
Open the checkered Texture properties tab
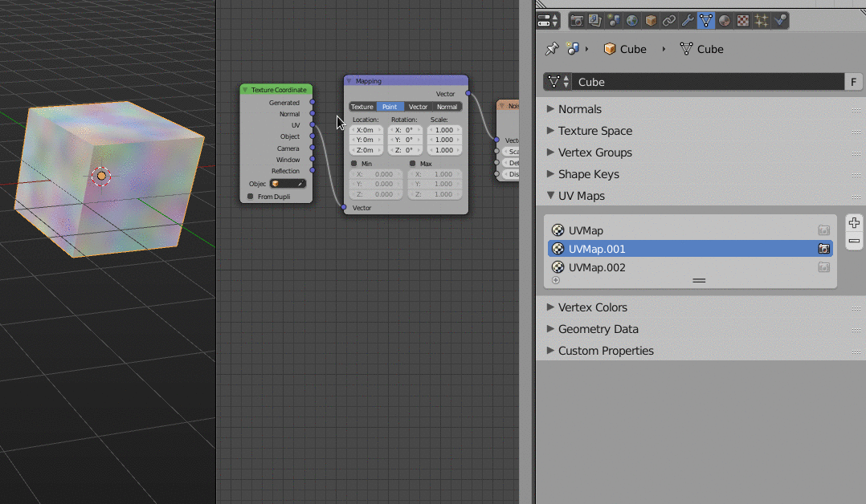(742, 21)
